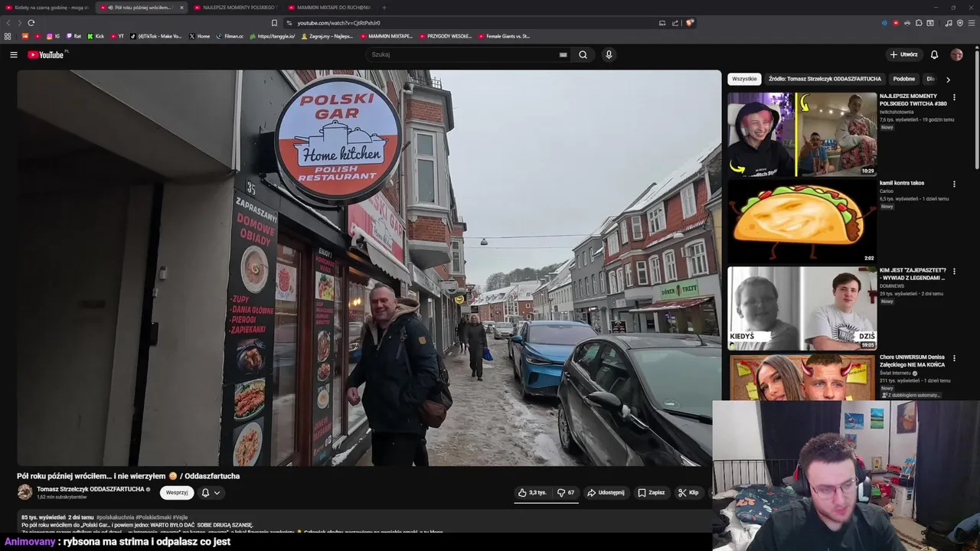This screenshot has height=551, width=980.
Task: Reload the page in browser toolbar
Action: coord(31,23)
